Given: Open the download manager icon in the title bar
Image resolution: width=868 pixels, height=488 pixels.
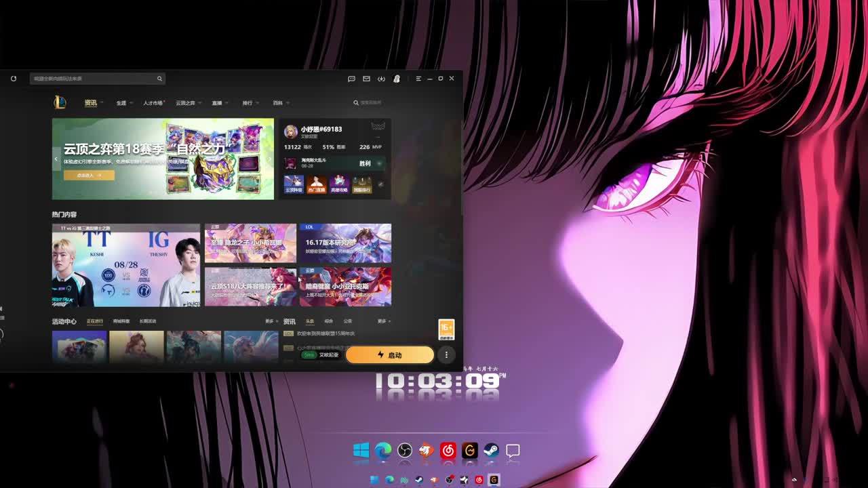Looking at the screenshot, I should 381,79.
